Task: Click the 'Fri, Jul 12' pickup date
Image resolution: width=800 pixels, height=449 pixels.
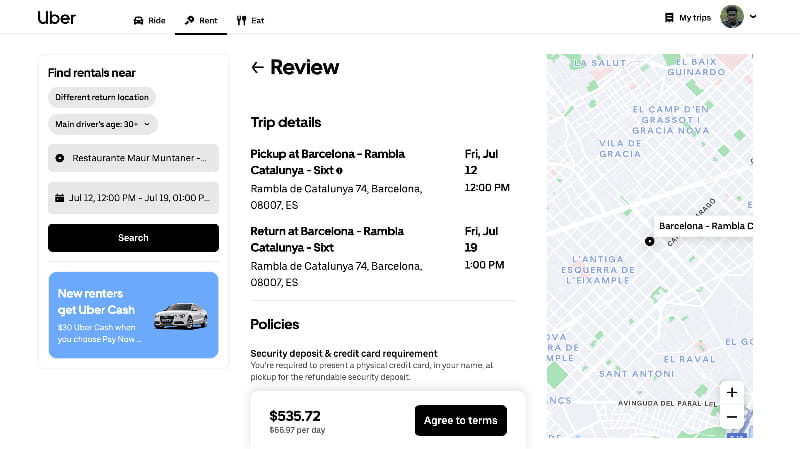Action: [481, 162]
